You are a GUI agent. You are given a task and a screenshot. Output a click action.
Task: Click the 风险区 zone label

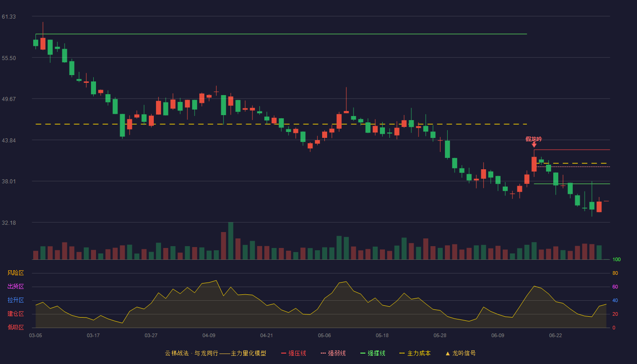[x=15, y=273]
